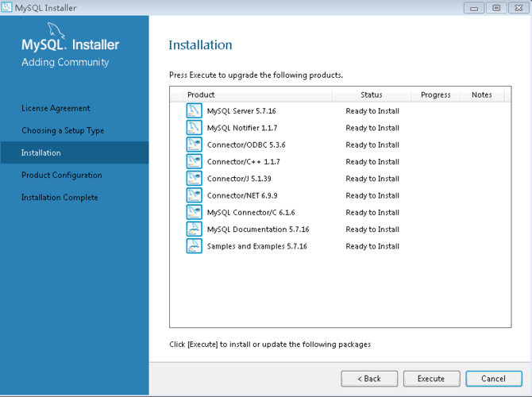Select the Connector/NET 6.9.9 row text
The height and width of the screenshot is (397, 532).
[242, 196]
